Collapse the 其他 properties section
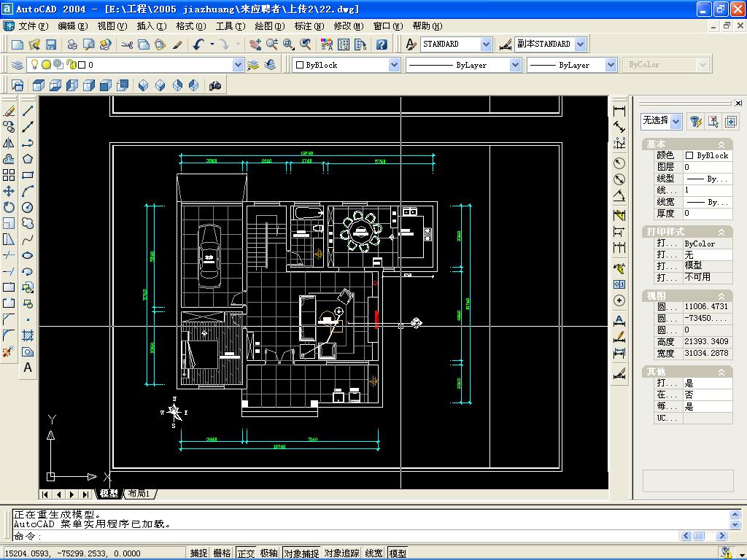This screenshot has height=560, width=747. click(721, 372)
